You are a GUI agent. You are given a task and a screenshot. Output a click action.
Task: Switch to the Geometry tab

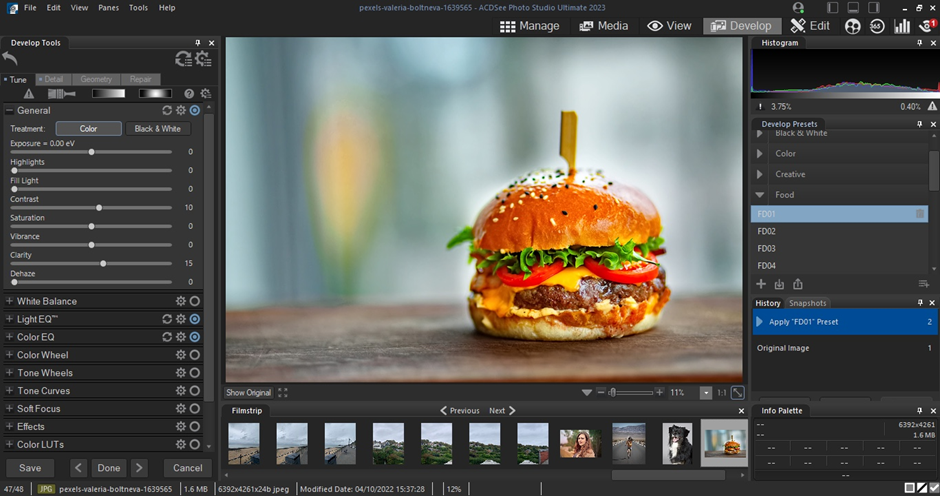[96, 79]
